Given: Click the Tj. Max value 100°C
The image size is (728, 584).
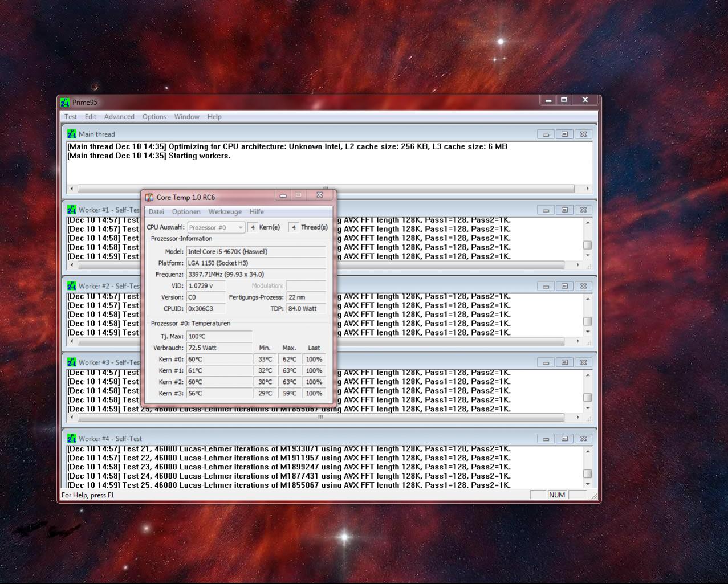Looking at the screenshot, I should (219, 336).
